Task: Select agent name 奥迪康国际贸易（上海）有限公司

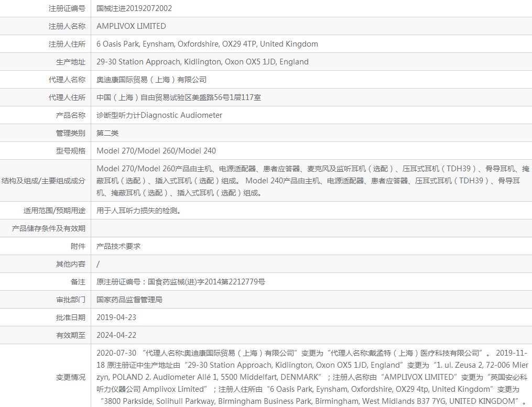Action: [151, 80]
